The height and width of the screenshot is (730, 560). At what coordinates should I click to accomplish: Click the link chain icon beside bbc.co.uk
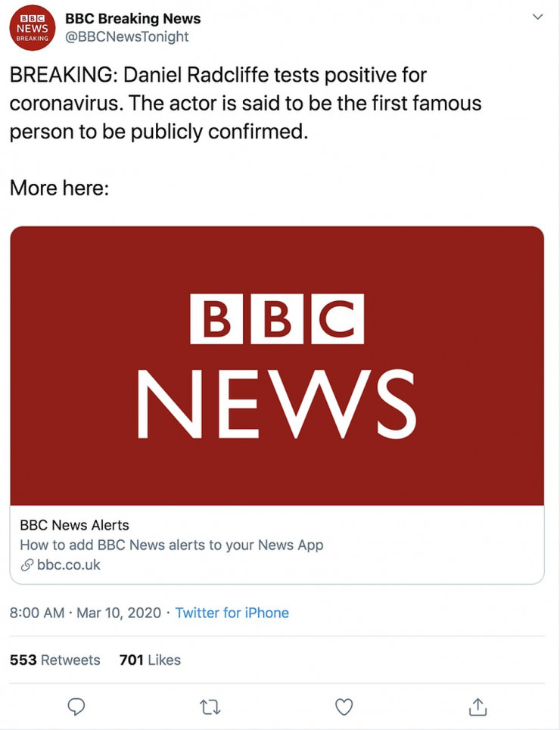pos(27,565)
